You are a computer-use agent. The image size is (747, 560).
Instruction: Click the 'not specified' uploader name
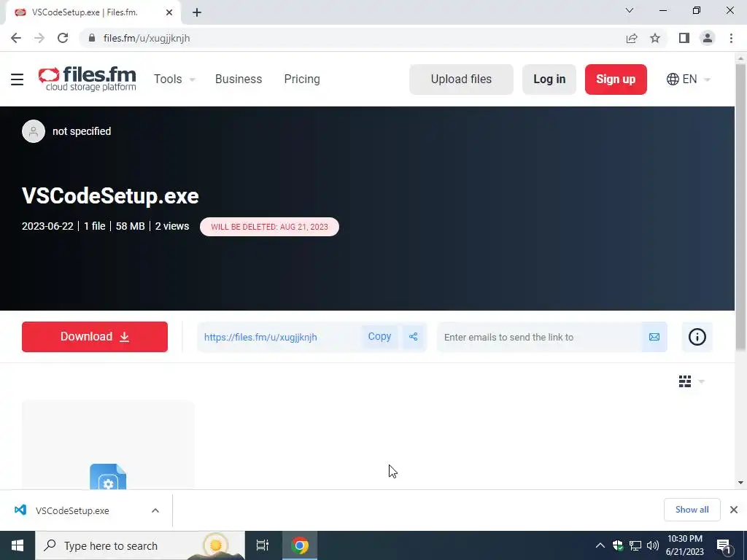82,131
